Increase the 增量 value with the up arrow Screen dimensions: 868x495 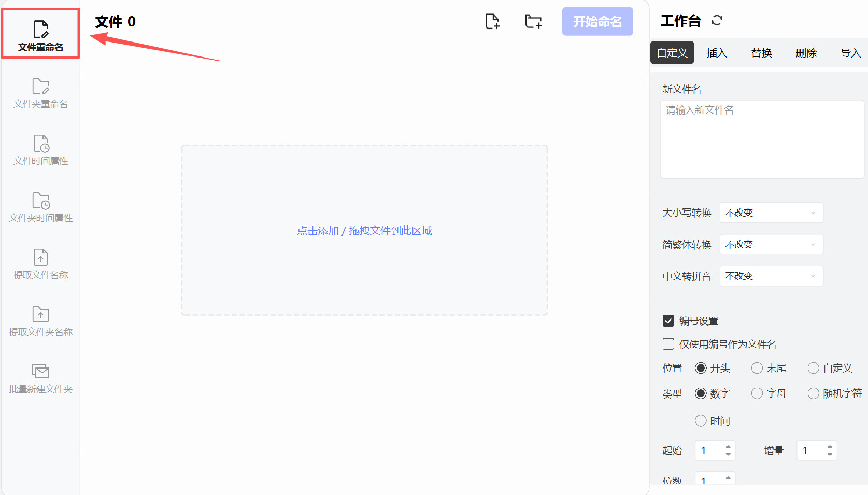pyautogui.click(x=830, y=446)
